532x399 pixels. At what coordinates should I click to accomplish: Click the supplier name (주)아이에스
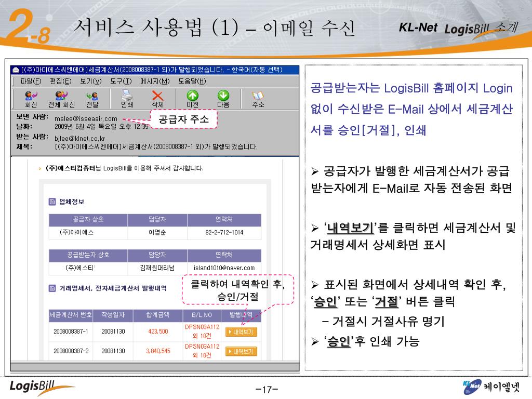tap(76, 232)
